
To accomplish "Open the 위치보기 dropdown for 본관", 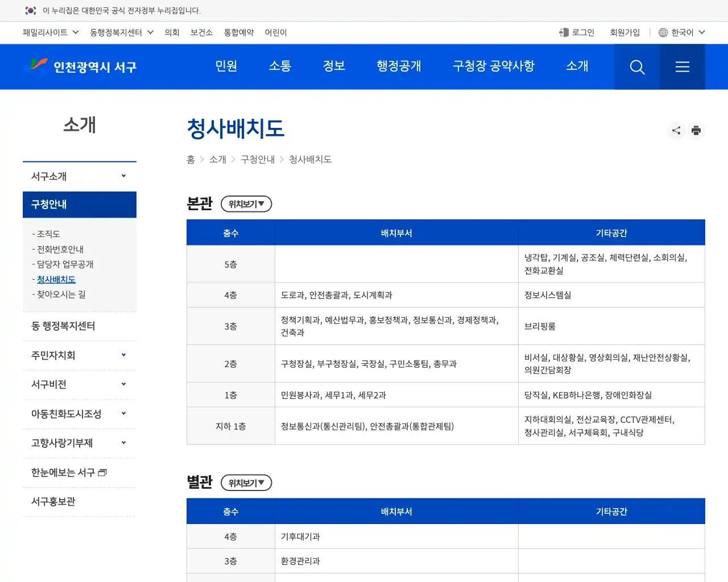I will click(x=246, y=204).
